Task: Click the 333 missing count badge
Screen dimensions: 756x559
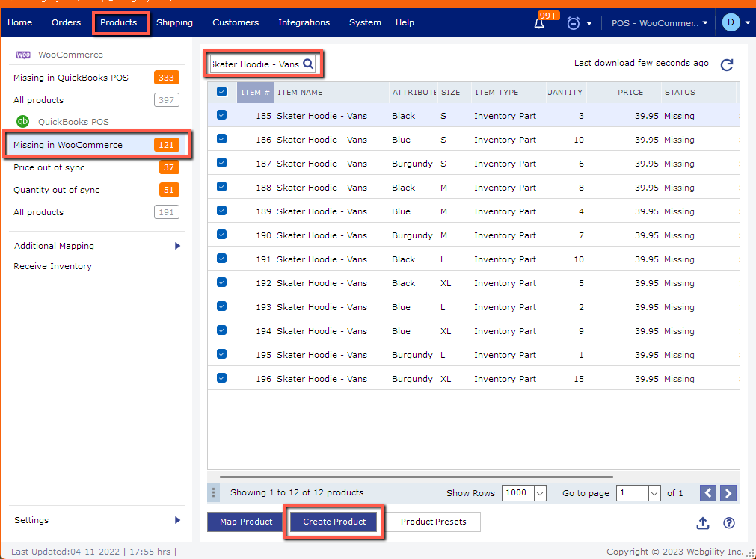Action: point(166,78)
